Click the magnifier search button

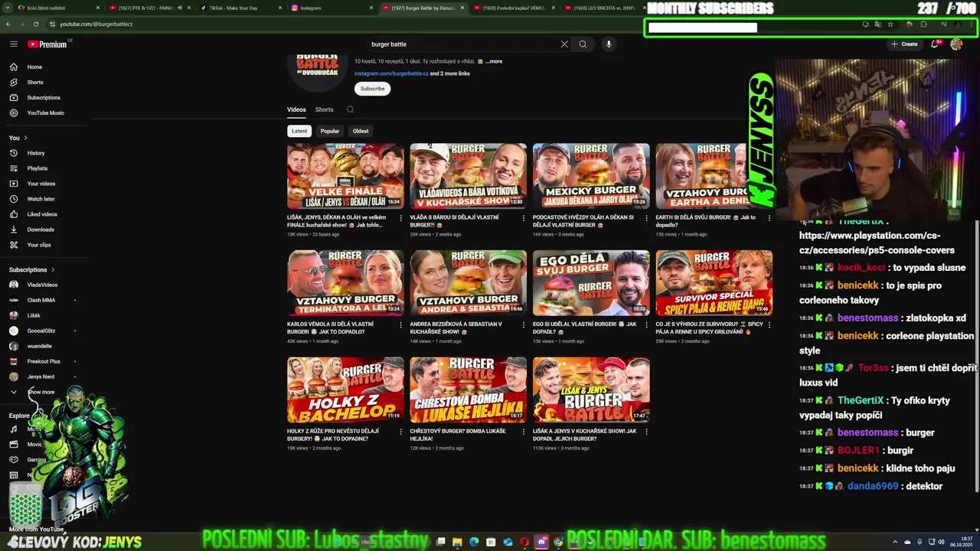tap(583, 44)
